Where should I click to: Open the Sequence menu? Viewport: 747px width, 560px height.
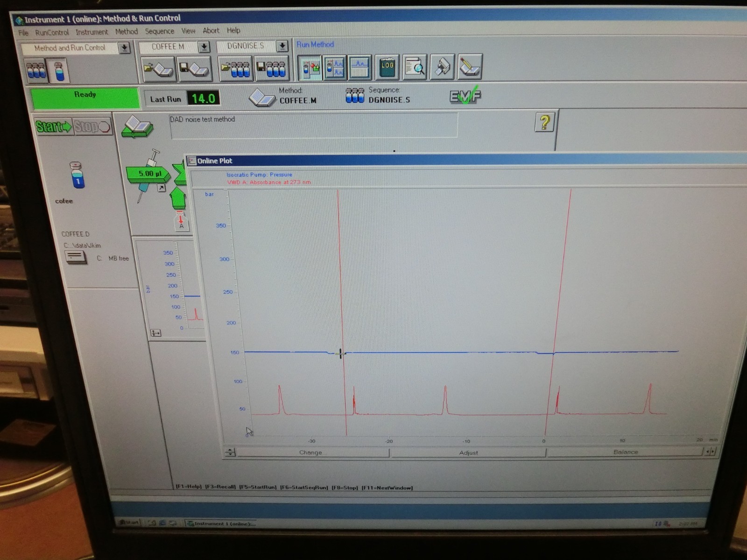[x=159, y=31]
